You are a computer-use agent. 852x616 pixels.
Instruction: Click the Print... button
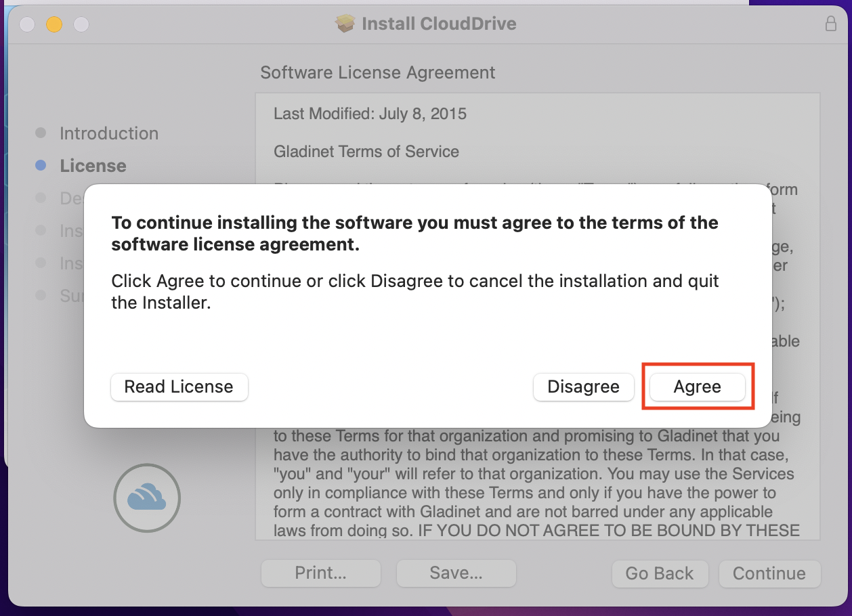[321, 573]
